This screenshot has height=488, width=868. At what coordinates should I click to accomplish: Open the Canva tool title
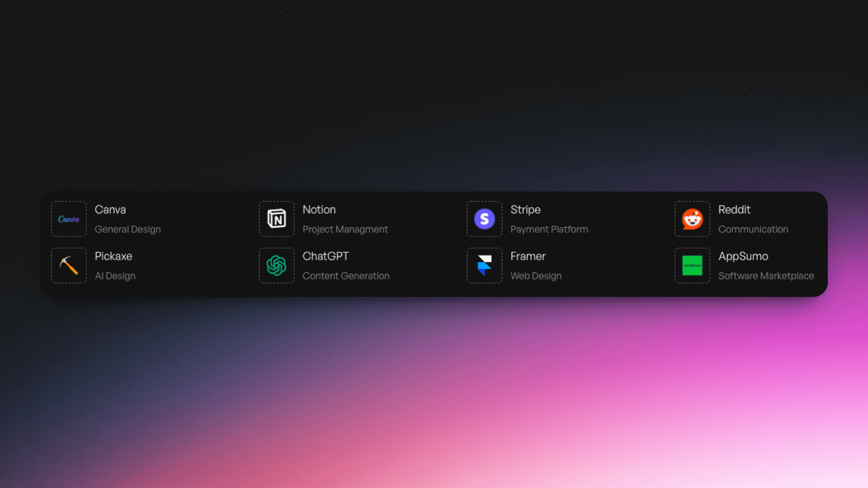point(110,210)
